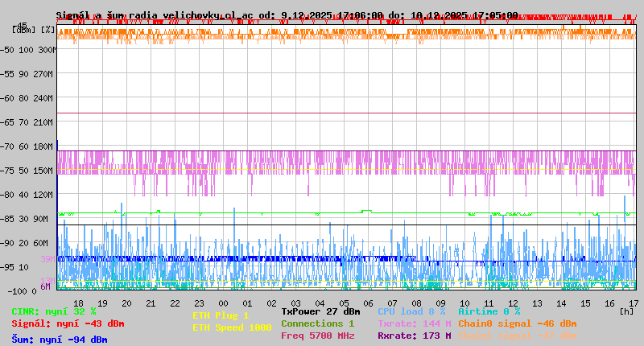Select the Chain0 signal legend entry
Viewport: 644px width, 346px height.
tap(517, 323)
